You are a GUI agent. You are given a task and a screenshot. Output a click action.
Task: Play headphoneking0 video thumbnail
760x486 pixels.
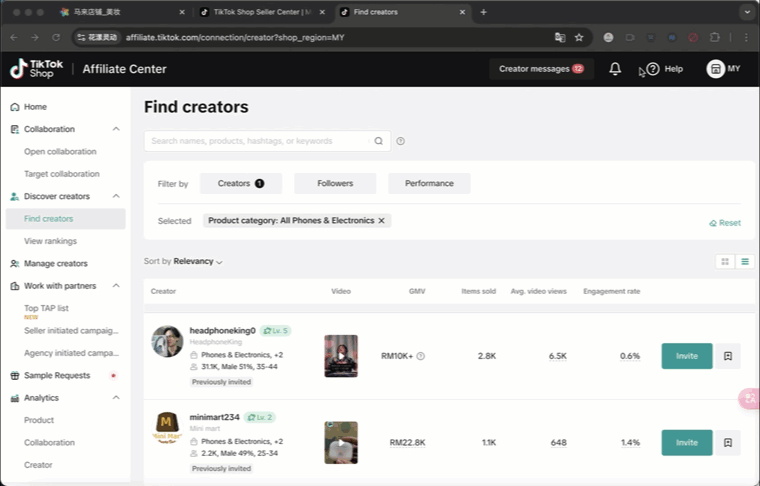coord(341,355)
